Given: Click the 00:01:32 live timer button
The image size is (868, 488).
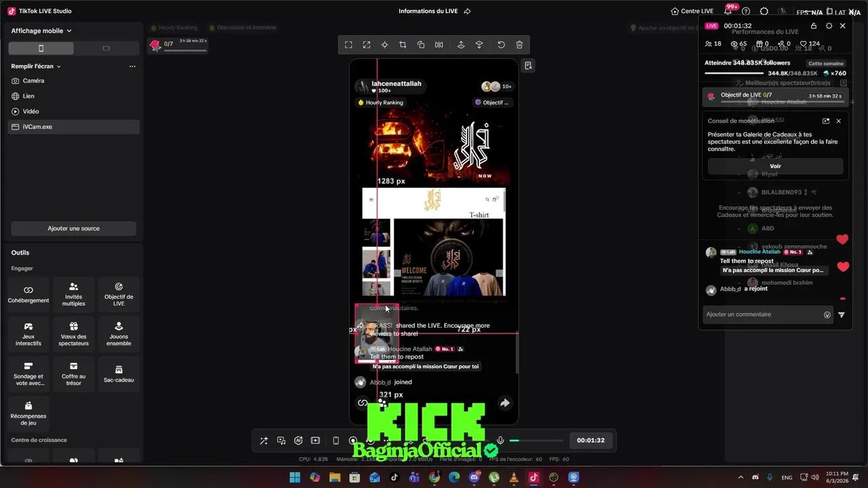Looking at the screenshot, I should coord(591,441).
